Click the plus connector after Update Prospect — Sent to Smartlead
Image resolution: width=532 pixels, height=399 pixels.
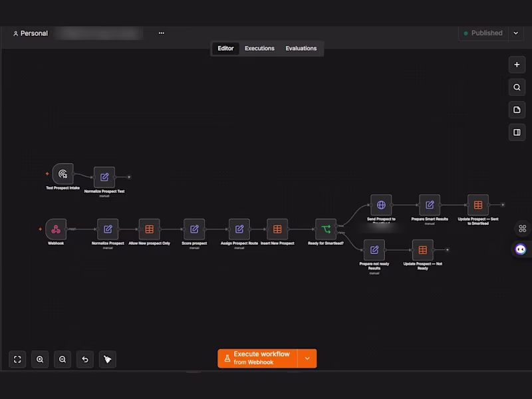(503, 205)
